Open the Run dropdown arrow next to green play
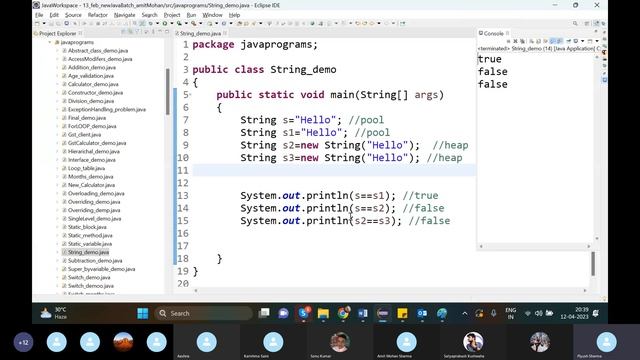This screenshot has height=360, width=640. (x=171, y=23)
